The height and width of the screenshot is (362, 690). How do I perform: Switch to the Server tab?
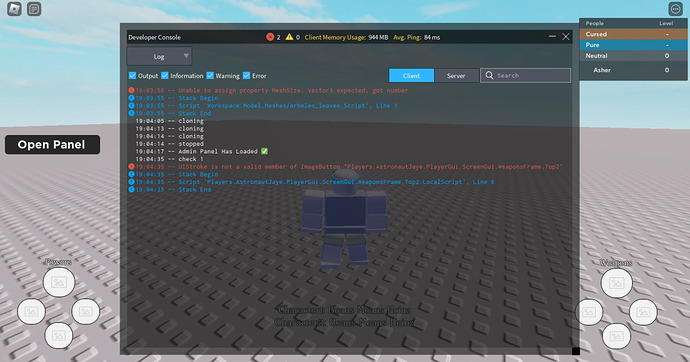[456, 76]
